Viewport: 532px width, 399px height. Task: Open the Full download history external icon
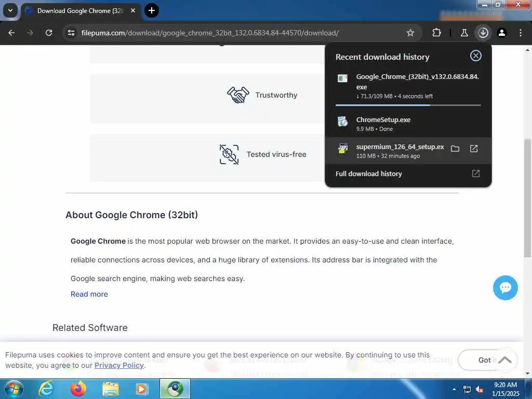pyautogui.click(x=476, y=174)
